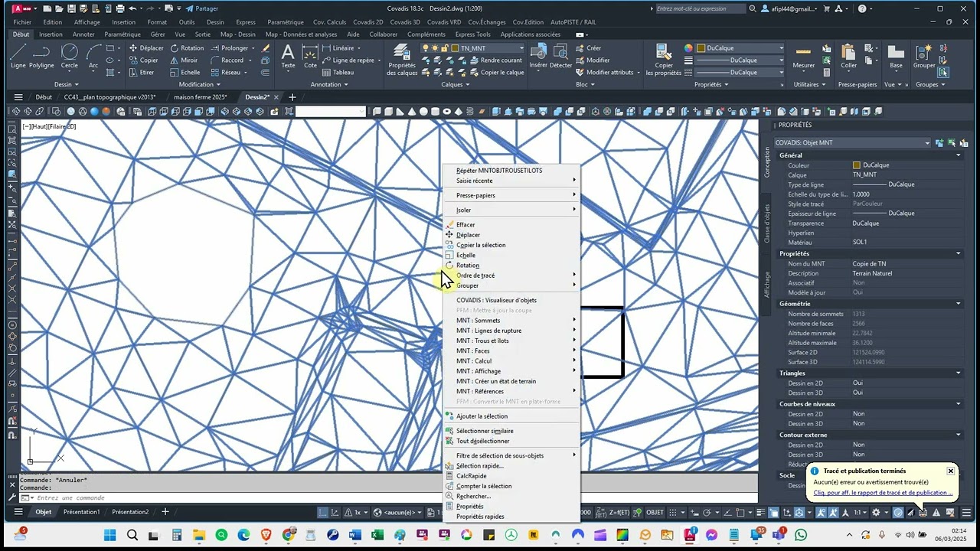Switch to Présentation1 layout tab

tap(81, 512)
